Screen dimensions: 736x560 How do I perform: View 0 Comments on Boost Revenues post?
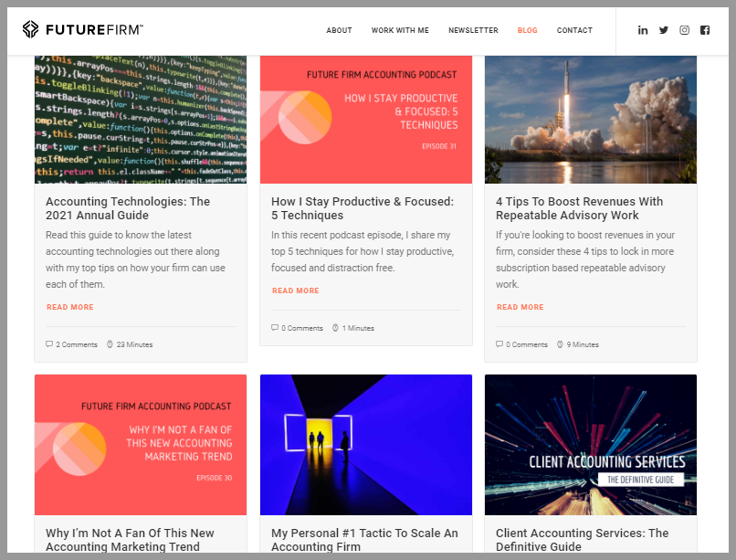tap(527, 344)
